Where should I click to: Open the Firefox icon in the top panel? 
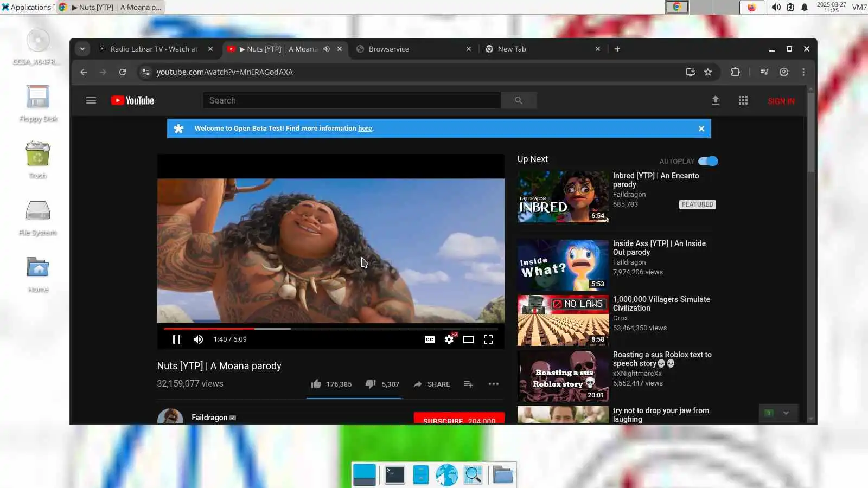(x=751, y=7)
